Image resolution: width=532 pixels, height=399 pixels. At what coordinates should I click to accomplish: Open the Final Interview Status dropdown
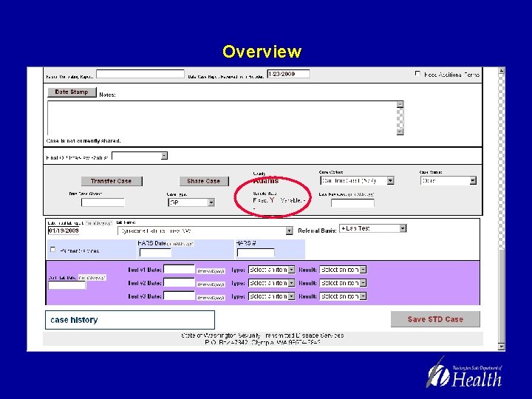[140, 156]
